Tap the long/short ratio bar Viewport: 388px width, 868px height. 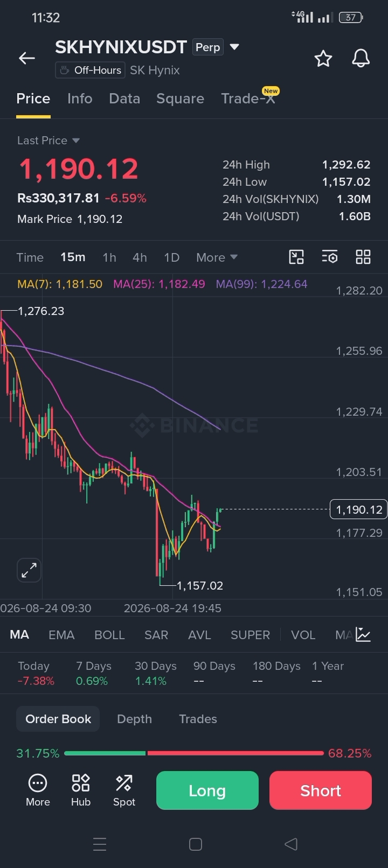click(x=194, y=753)
